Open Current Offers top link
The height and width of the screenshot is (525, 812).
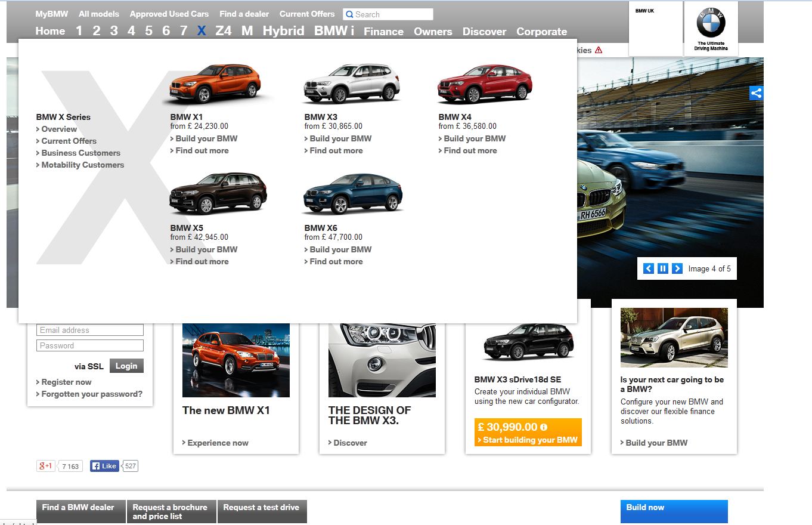coord(307,14)
